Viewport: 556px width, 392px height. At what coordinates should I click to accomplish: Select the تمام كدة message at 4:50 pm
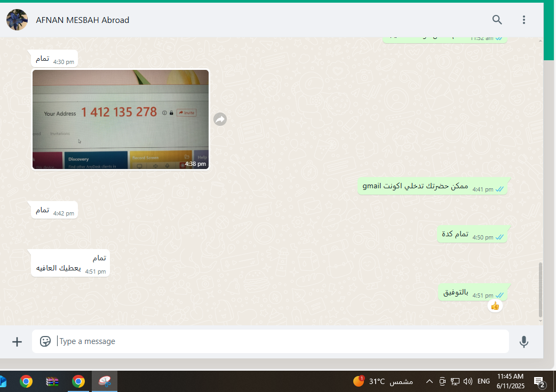tap(472, 234)
